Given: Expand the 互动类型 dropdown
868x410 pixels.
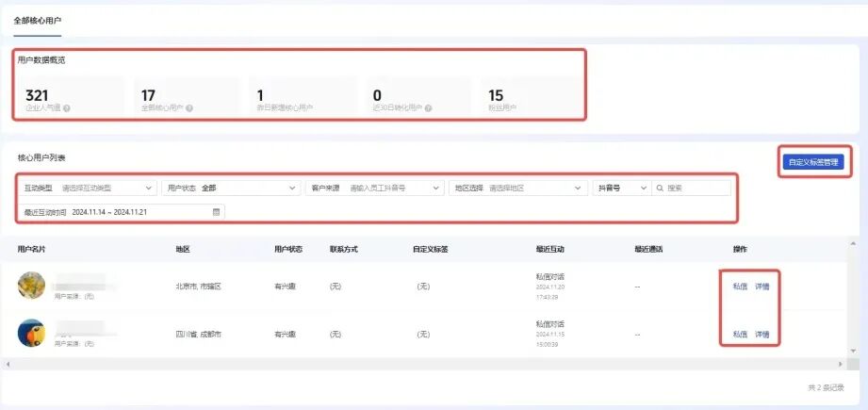Looking at the screenshot, I should (148, 188).
